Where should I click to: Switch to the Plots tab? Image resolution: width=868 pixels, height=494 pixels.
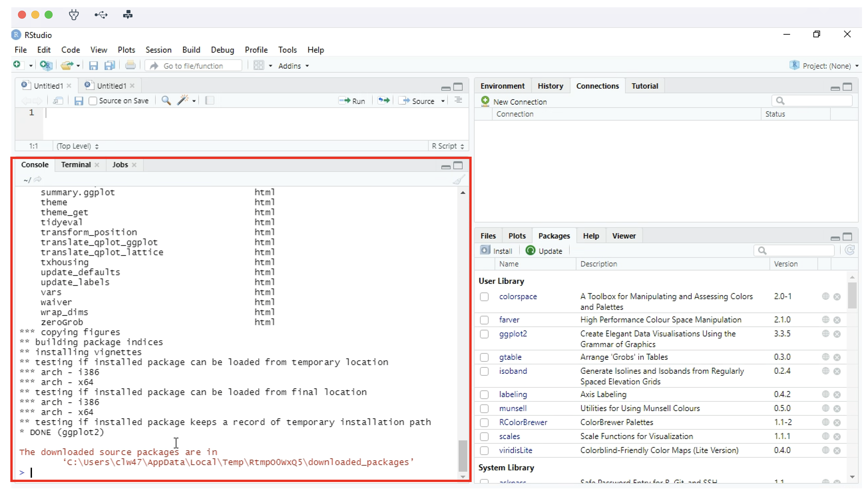point(517,236)
